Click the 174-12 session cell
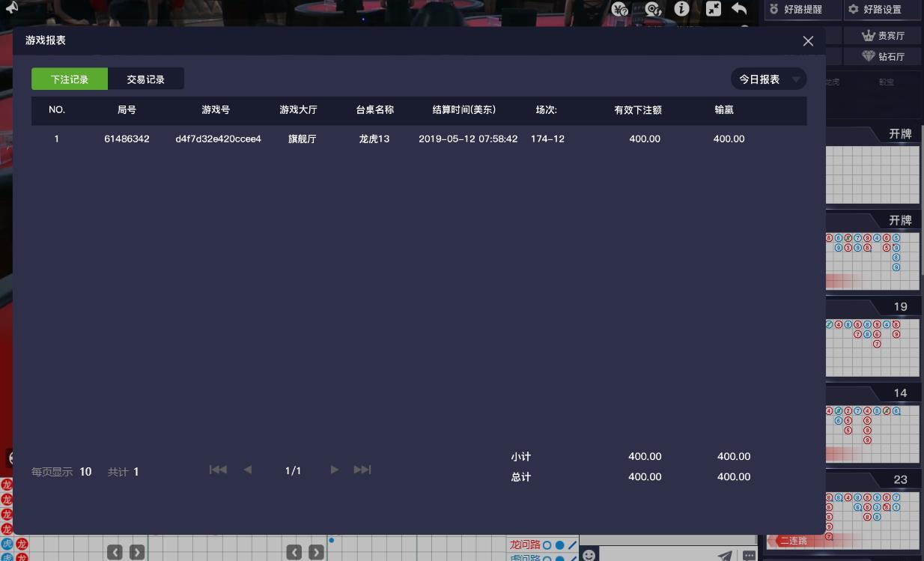Screen dimensions: 924x561 [x=547, y=139]
